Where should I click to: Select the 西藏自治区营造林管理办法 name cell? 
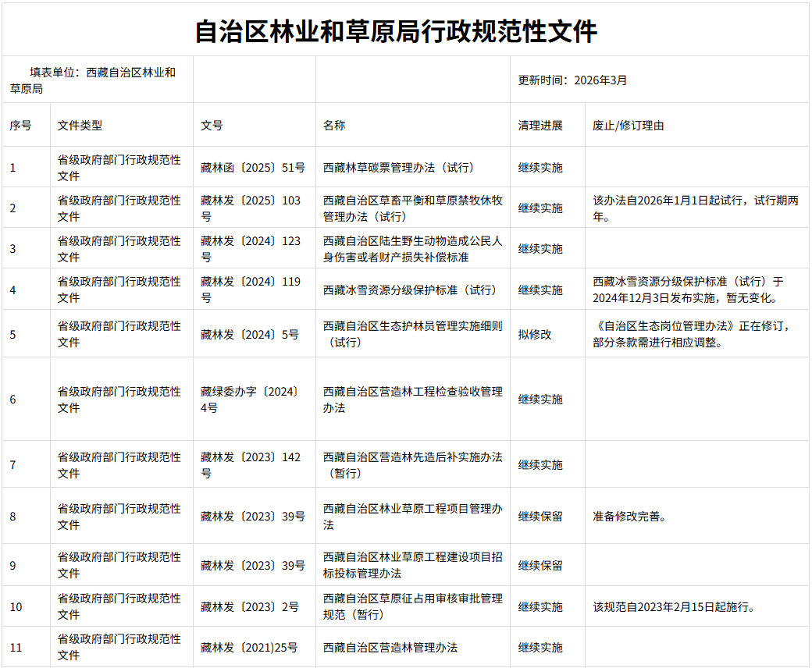click(x=390, y=648)
